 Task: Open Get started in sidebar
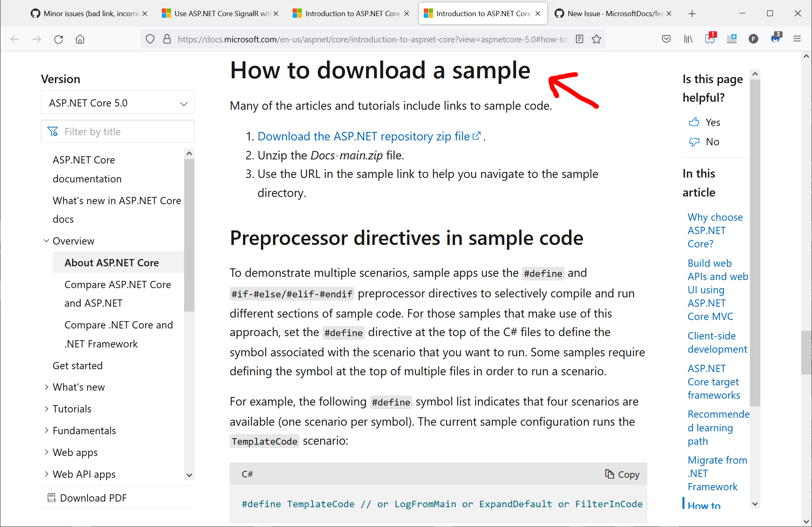click(x=77, y=366)
